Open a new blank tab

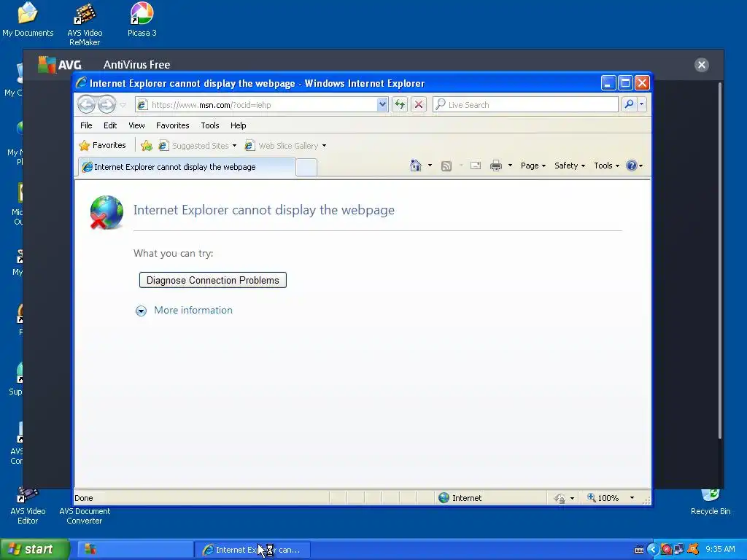click(306, 168)
